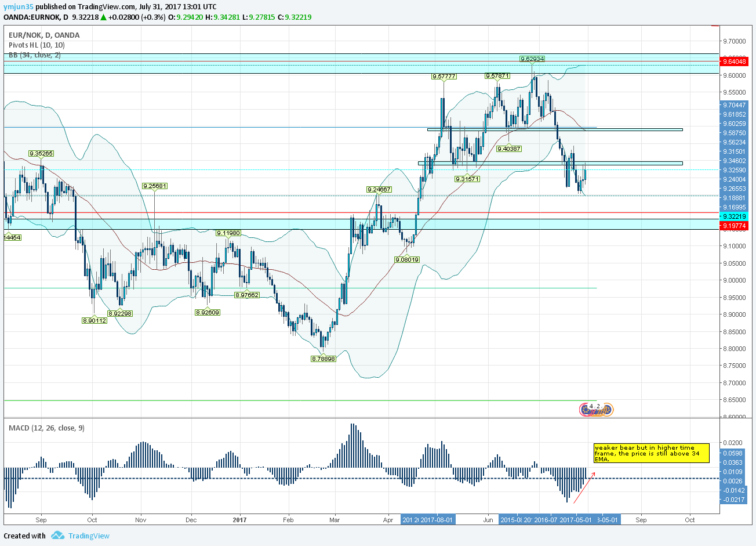This screenshot has height=546, width=756.
Task: Click the 2017-05-01 blue date label
Action: tap(576, 520)
